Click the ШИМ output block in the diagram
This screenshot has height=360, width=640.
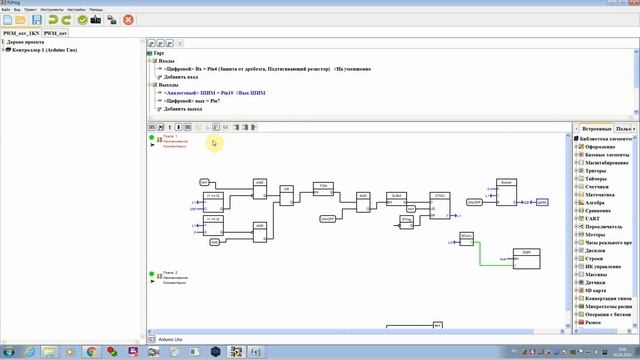pos(542,202)
